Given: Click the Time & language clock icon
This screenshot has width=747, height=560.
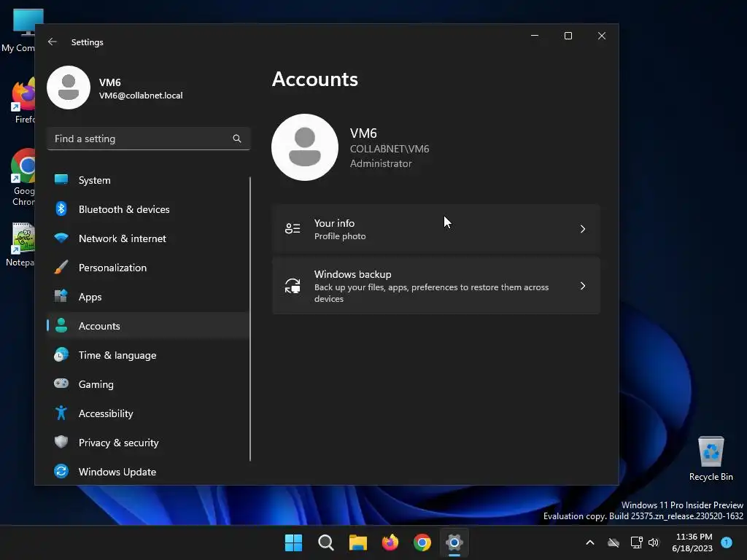Looking at the screenshot, I should click(x=61, y=355).
